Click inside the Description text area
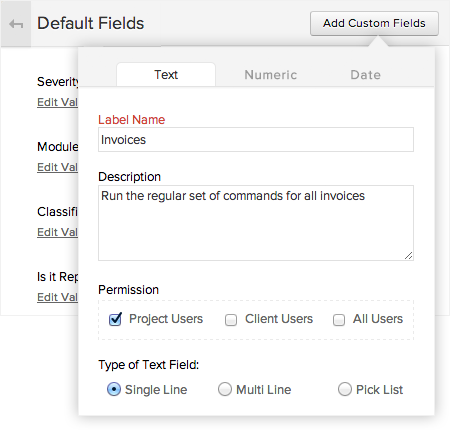The height and width of the screenshot is (430, 450). click(256, 223)
